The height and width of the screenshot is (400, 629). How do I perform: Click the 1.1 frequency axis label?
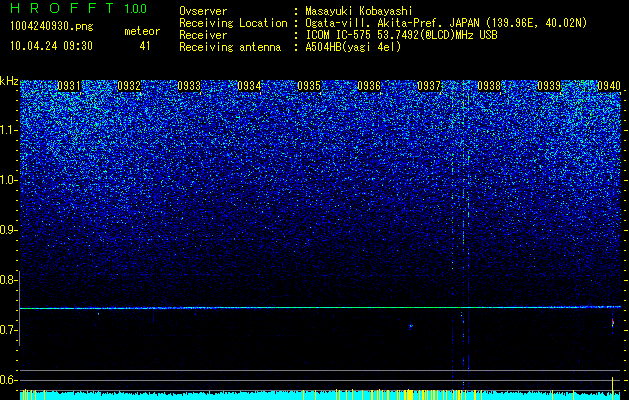pos(8,130)
